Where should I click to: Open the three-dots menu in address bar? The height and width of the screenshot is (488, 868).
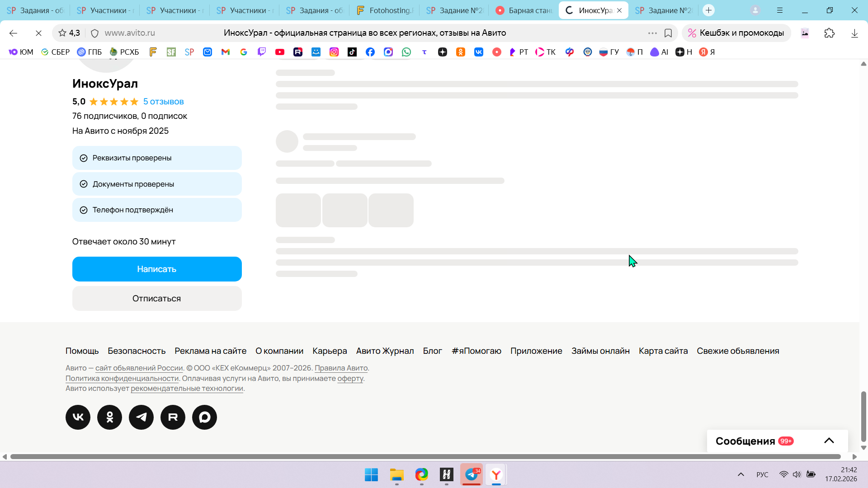(652, 33)
